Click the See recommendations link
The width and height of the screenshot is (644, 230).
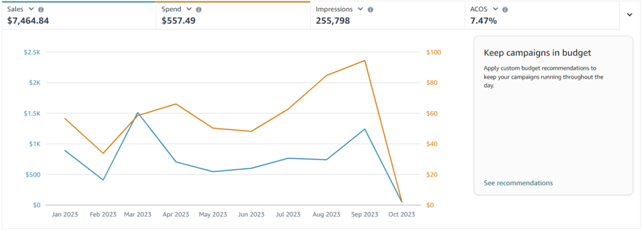click(518, 183)
